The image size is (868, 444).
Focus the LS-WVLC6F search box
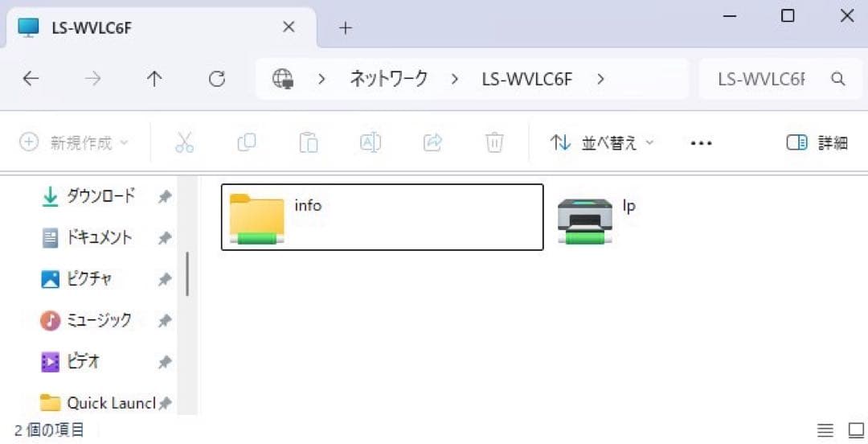[x=781, y=80]
